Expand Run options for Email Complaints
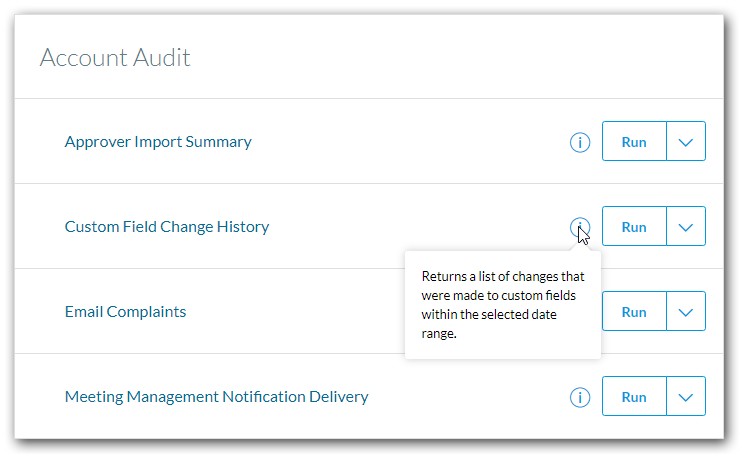This screenshot has width=739, height=454. point(686,311)
